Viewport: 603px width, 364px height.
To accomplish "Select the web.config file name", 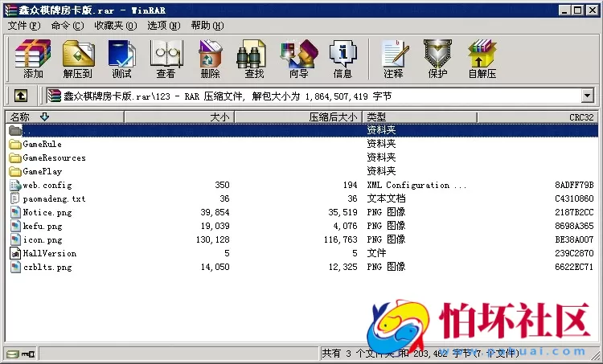I will point(47,186).
